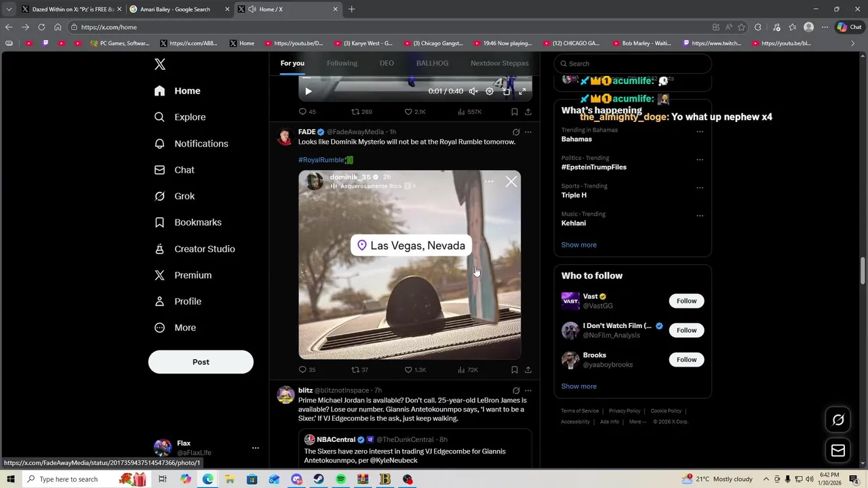This screenshot has width=868, height=488.
Task: Open Grok explain on FADE post
Action: 516,132
